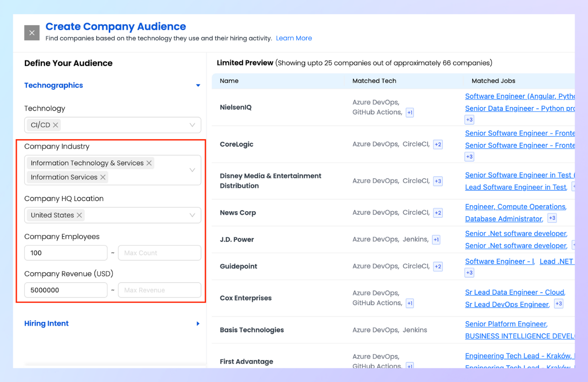Open Engineering Tech Lead - Kraków link
588x382 pixels.
click(x=520, y=356)
